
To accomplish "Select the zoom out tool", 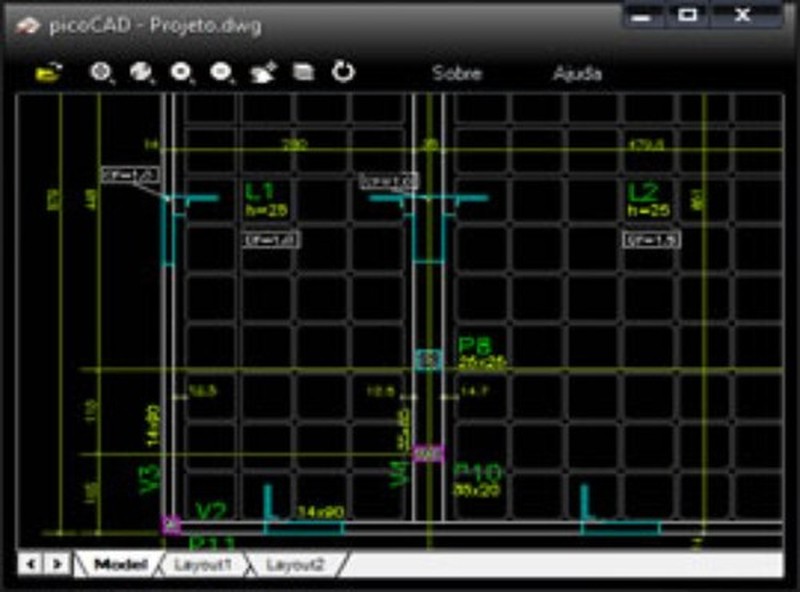I will (x=220, y=72).
